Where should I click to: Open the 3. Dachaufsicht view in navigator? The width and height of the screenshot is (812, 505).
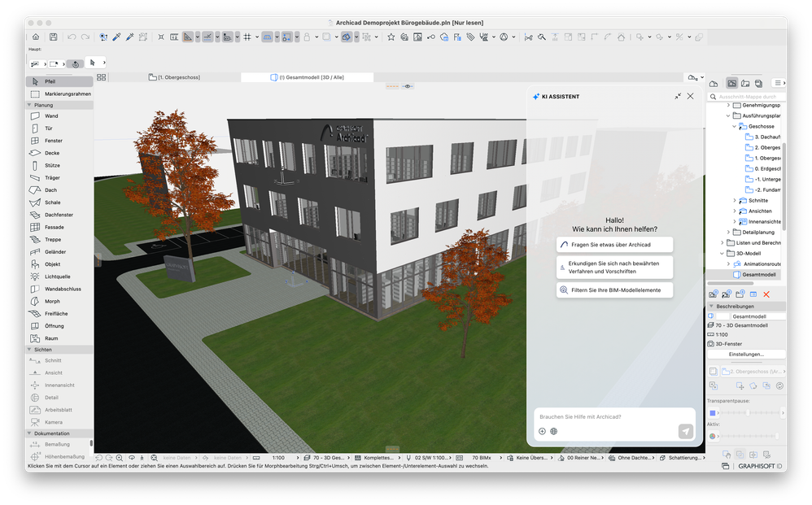pyautogui.click(x=763, y=137)
